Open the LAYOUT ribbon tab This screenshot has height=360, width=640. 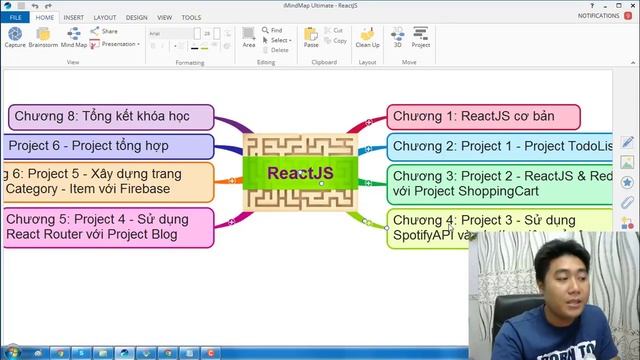[x=105, y=18]
